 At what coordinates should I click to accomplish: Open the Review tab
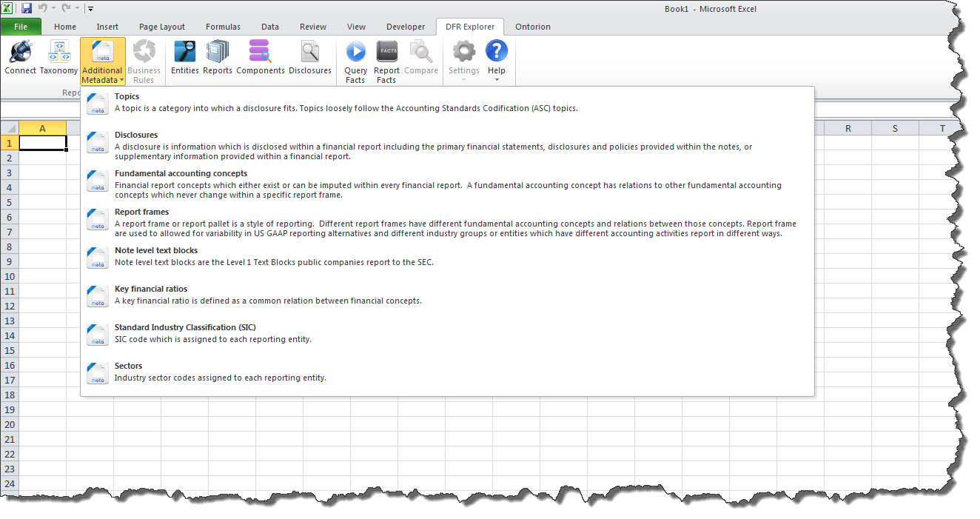click(313, 27)
